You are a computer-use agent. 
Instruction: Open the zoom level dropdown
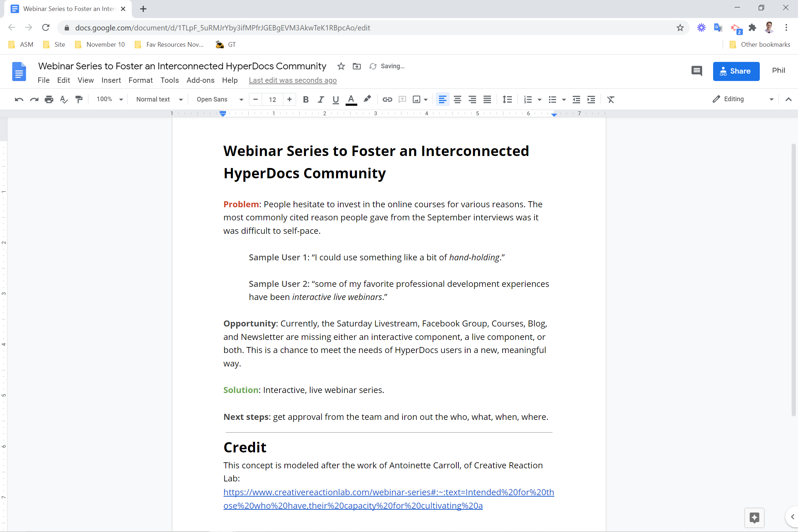coord(109,99)
